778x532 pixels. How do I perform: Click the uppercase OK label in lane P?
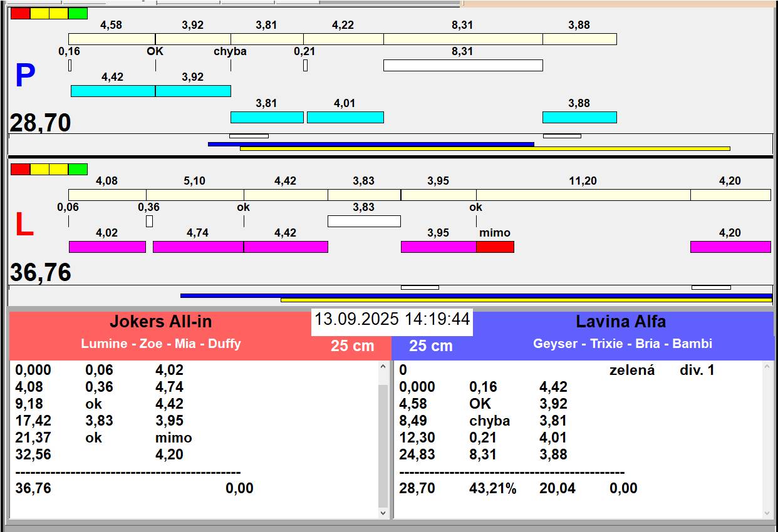click(x=155, y=51)
